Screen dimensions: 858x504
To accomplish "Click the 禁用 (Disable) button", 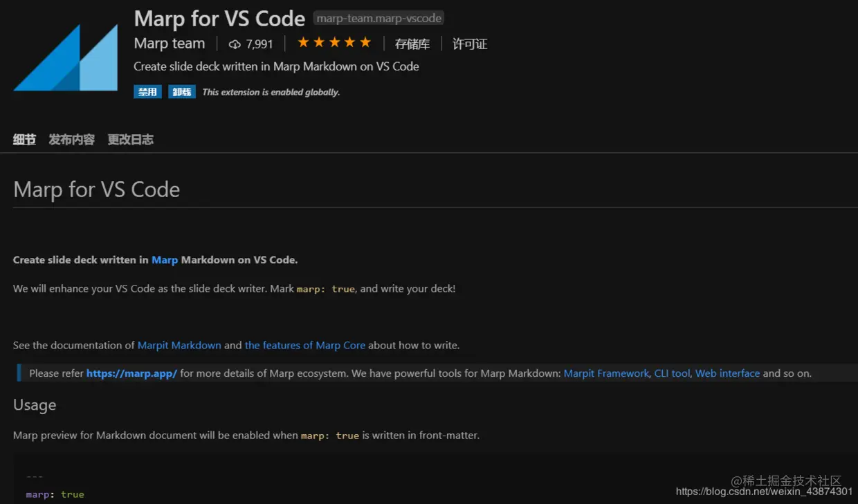I will click(x=147, y=92).
